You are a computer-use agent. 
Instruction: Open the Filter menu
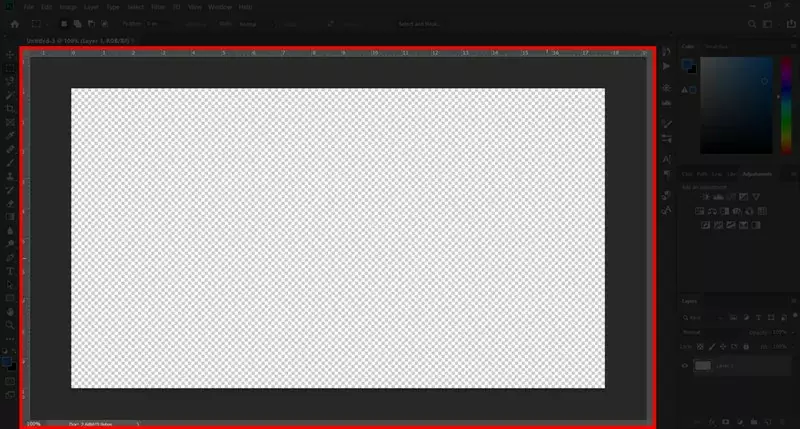coord(158,7)
